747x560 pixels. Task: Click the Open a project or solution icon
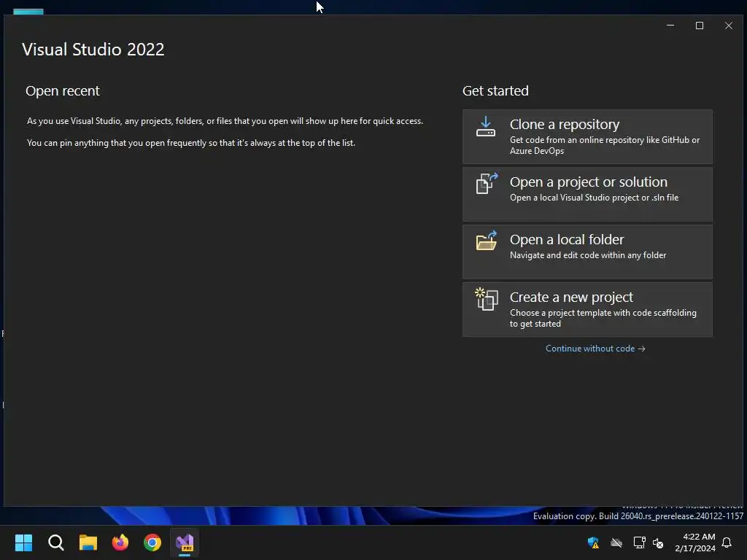tap(487, 183)
